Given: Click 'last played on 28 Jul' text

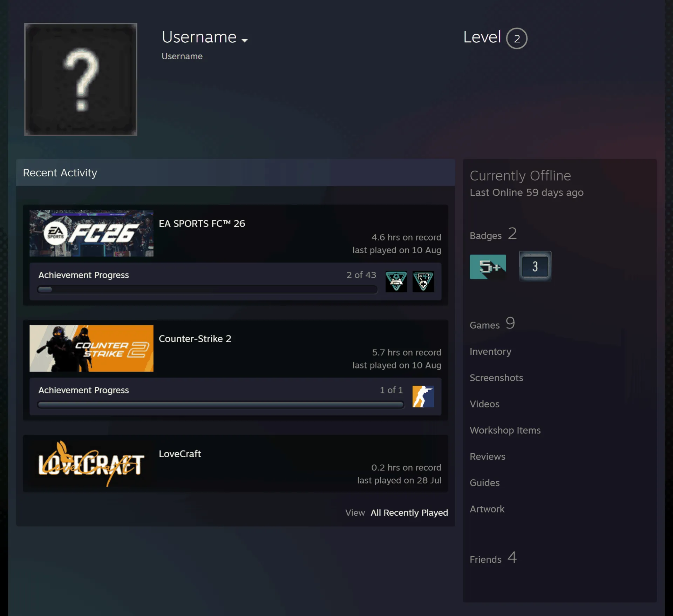Looking at the screenshot, I should tap(399, 480).
